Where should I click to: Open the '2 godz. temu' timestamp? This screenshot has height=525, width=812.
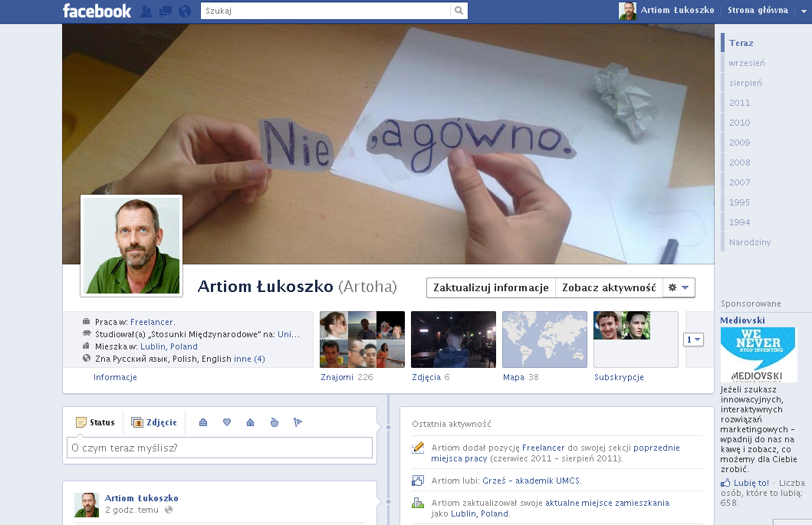coord(132,510)
